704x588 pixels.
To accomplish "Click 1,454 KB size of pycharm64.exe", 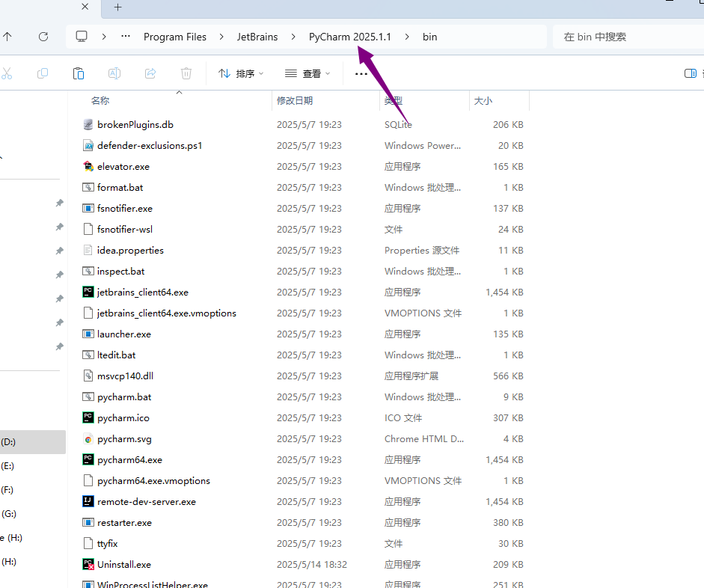I will tap(504, 459).
